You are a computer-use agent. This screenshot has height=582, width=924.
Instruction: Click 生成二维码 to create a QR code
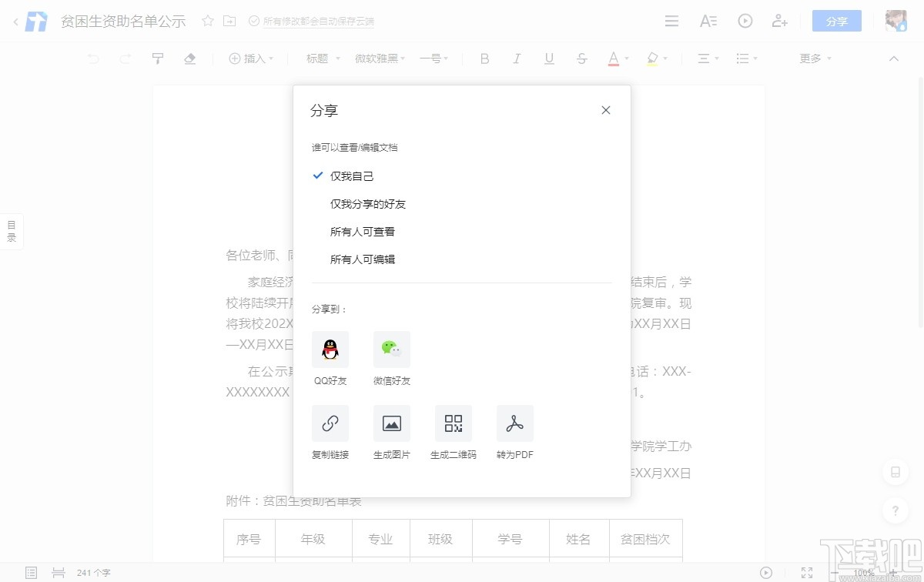pos(453,423)
